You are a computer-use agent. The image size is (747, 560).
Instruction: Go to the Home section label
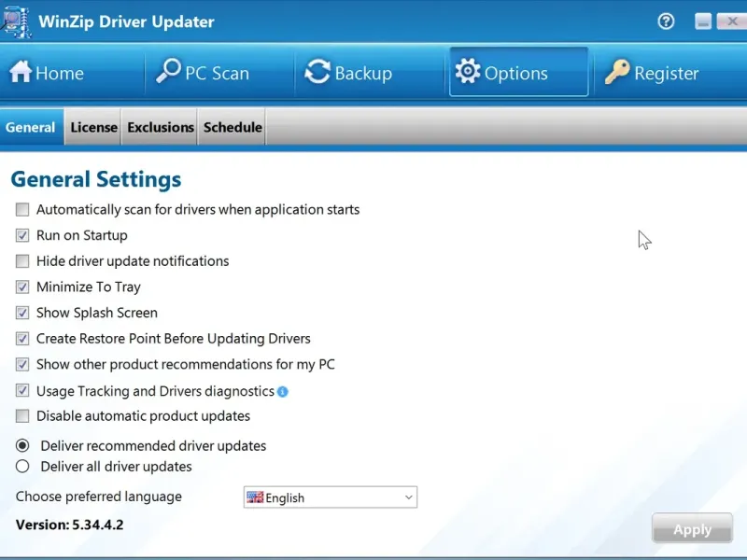60,73
